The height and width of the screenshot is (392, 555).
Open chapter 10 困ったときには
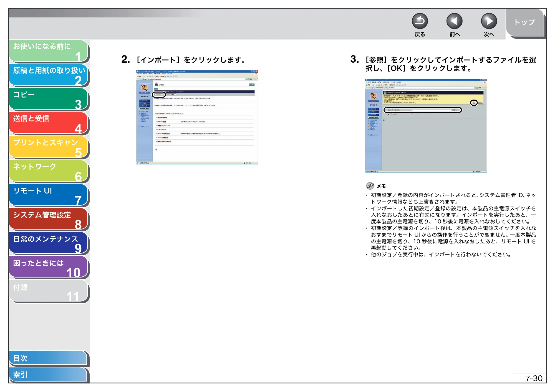click(49, 267)
